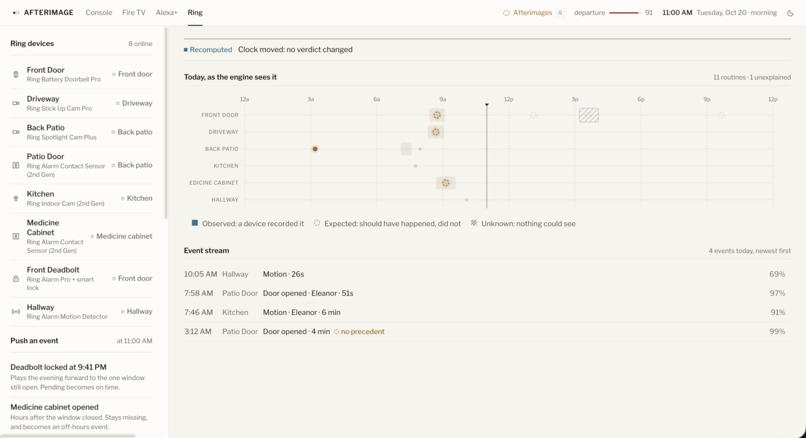The image size is (806, 438).
Task: Click the 'no precedent' tag
Action: point(359,332)
